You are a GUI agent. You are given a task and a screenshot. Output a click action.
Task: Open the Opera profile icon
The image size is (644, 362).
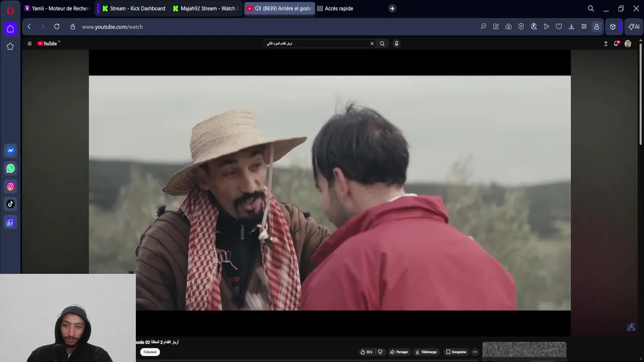click(x=597, y=27)
